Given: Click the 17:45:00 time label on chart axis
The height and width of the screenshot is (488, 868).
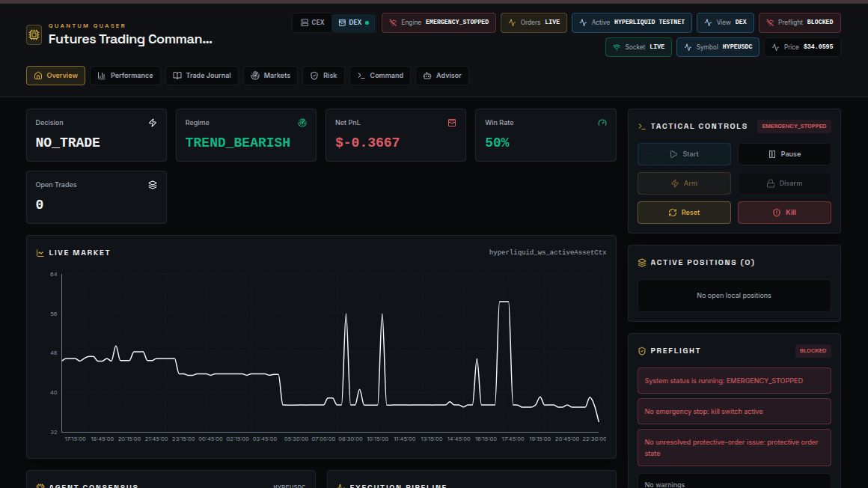Looking at the screenshot, I should (513, 439).
